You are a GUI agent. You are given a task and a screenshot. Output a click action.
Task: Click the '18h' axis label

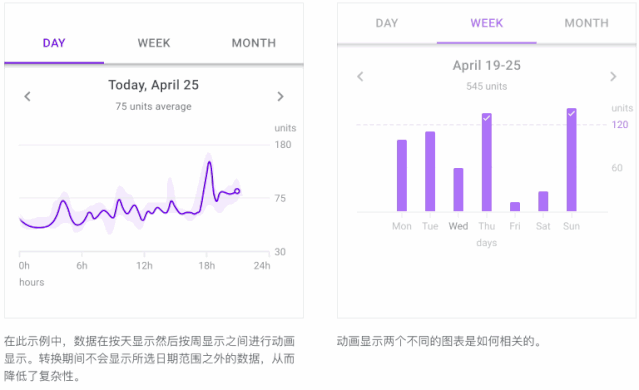point(207,266)
